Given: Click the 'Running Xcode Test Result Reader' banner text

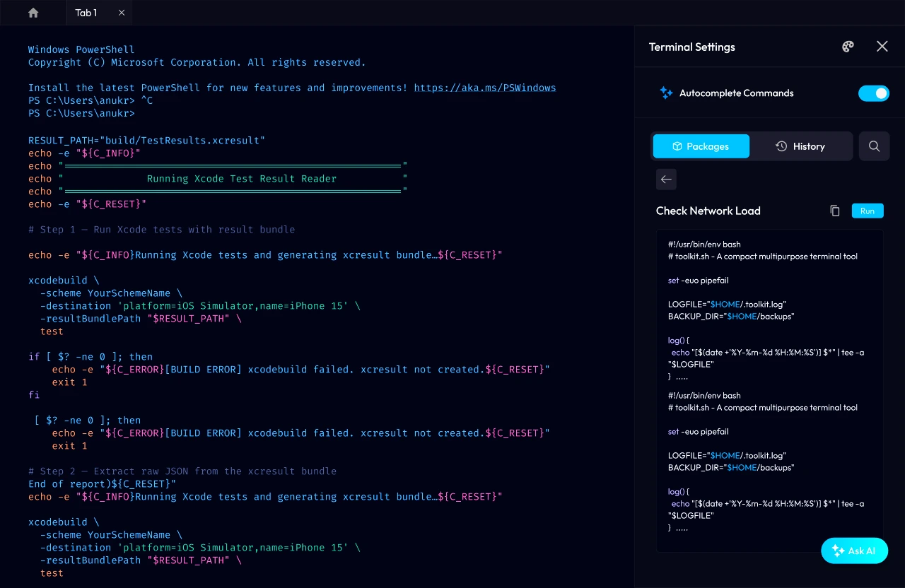Looking at the screenshot, I should tap(242, 179).
